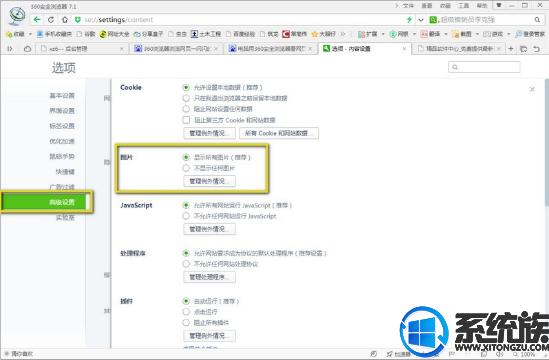Viewport: 549px width, 360px height.
Task: Open the extensions dropdown arrow in toolbar
Action: pos(383,34)
